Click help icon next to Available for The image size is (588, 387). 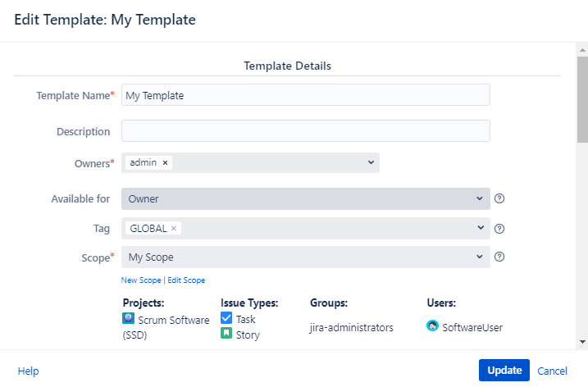coord(499,199)
